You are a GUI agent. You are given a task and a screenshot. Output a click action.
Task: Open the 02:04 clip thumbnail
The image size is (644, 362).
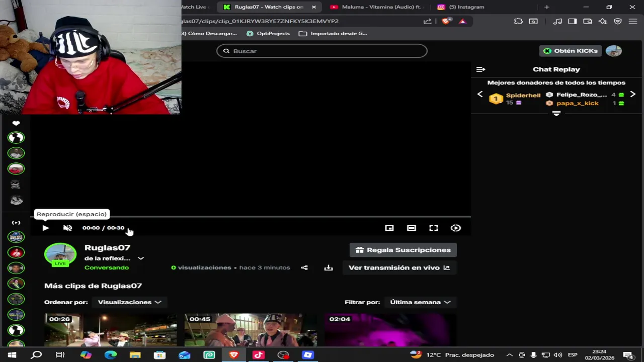[x=390, y=330]
